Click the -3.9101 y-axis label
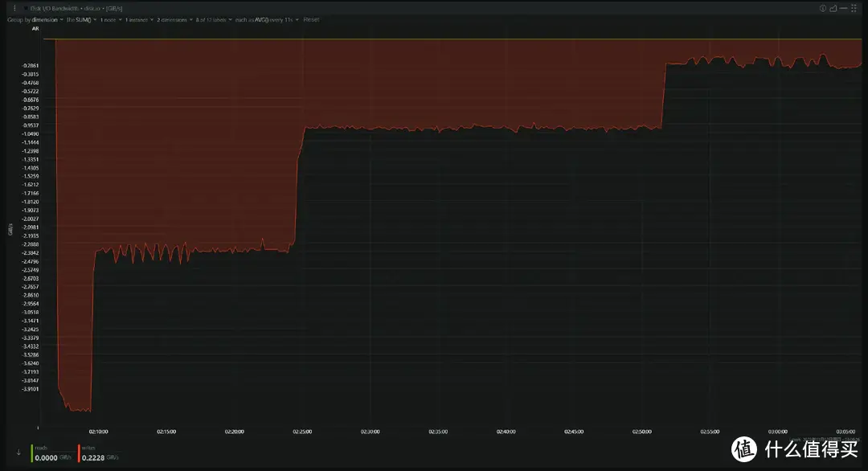Viewport: 868px width, 471px height. coord(31,389)
